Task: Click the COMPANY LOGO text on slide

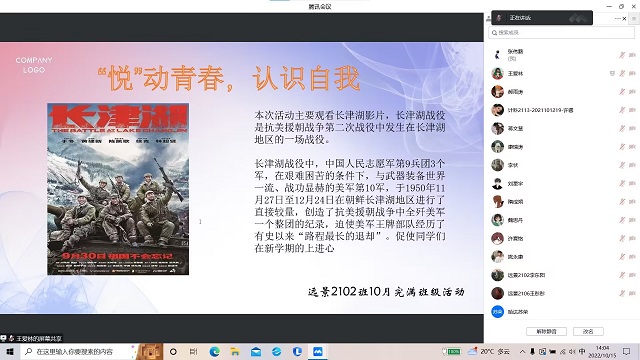Action: [34, 65]
